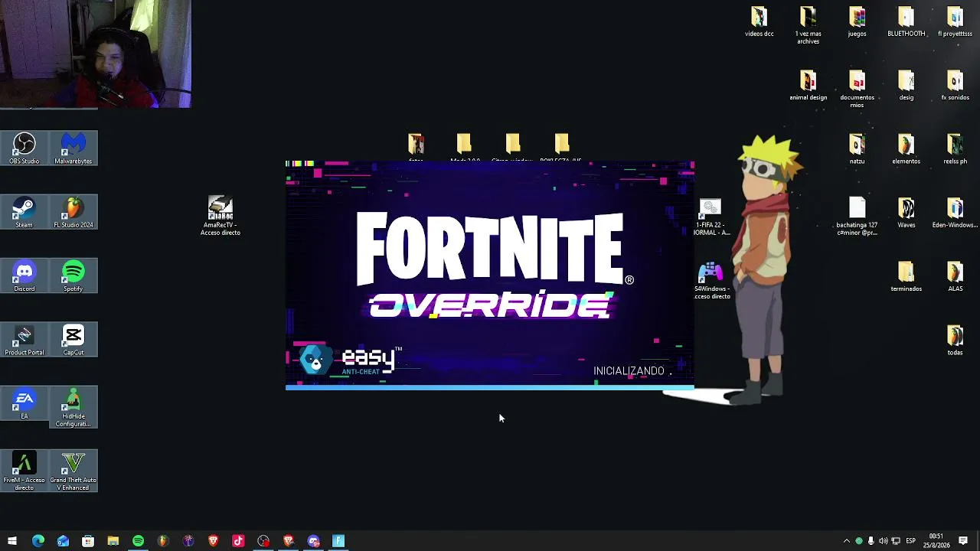The height and width of the screenshot is (551, 980).
Task: Open the Discord desktop shortcut
Action: [x=24, y=275]
